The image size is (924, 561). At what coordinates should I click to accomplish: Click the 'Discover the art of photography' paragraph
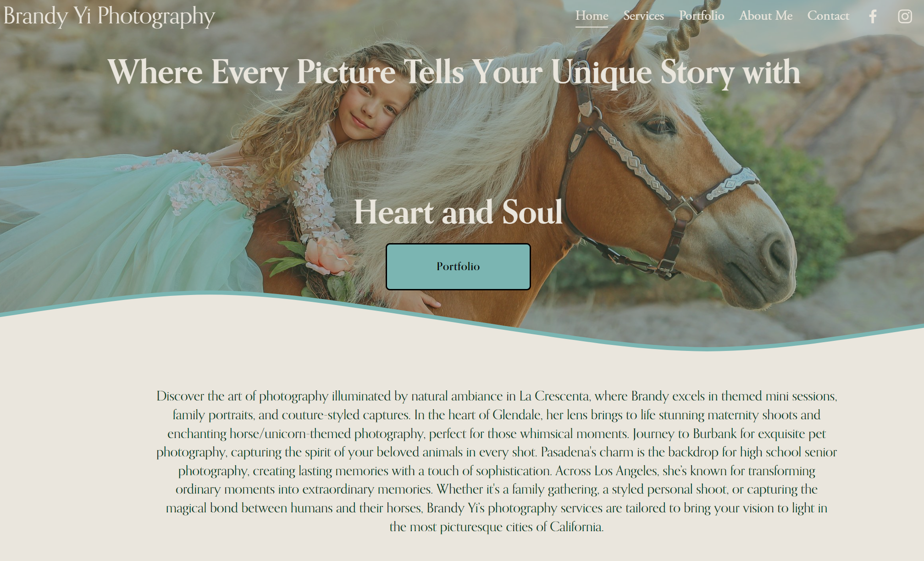497,461
